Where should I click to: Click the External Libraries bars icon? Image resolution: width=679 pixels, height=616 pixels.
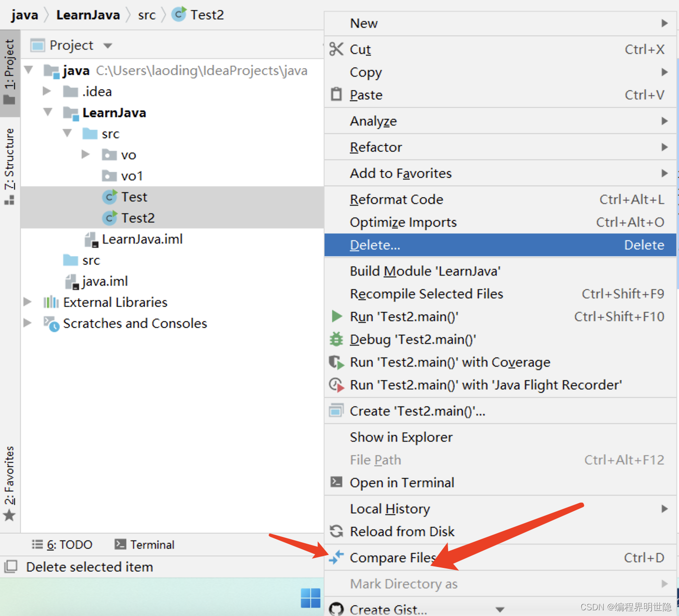[x=51, y=302]
